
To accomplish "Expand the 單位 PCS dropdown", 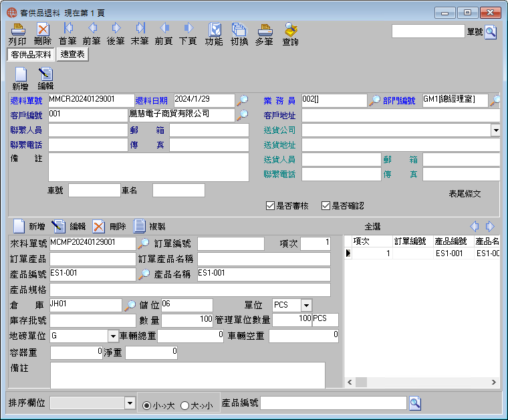I will point(306,305).
